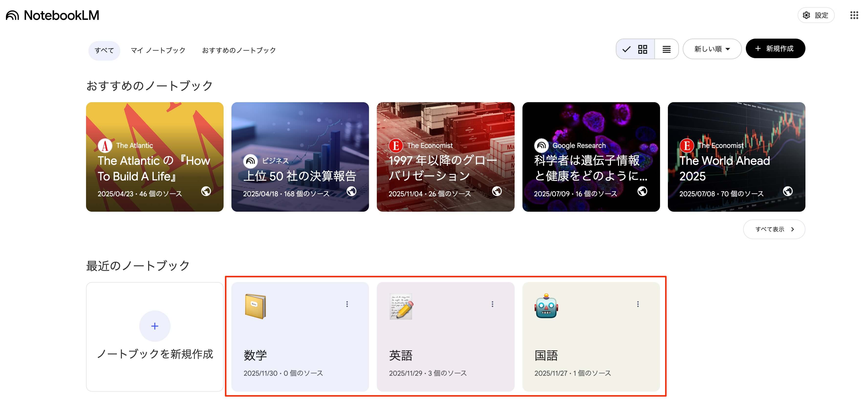This screenshot has height=419, width=868.
Task: Click the globe icon on The Atlantic card
Action: (x=206, y=191)
